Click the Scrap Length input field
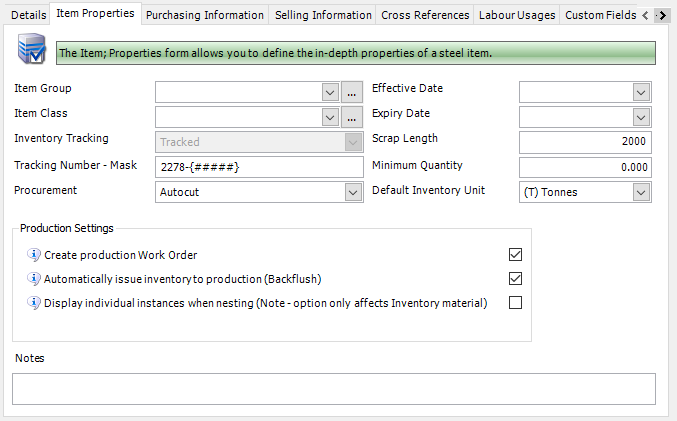 click(x=584, y=142)
